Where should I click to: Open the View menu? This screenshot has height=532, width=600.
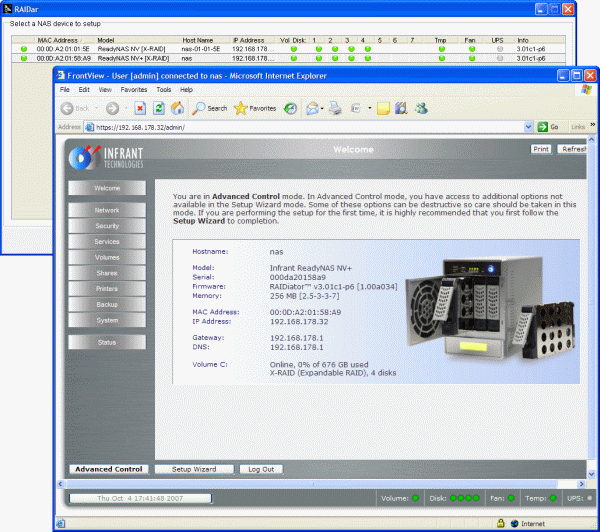click(105, 90)
